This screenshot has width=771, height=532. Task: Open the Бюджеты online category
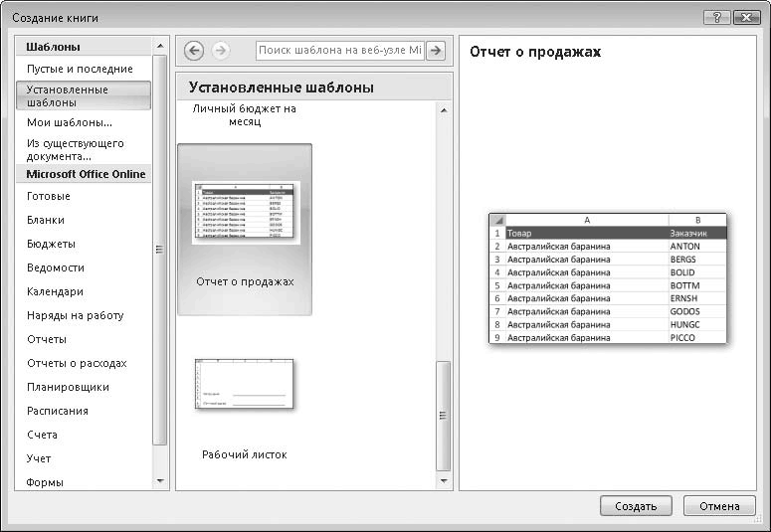(51, 244)
